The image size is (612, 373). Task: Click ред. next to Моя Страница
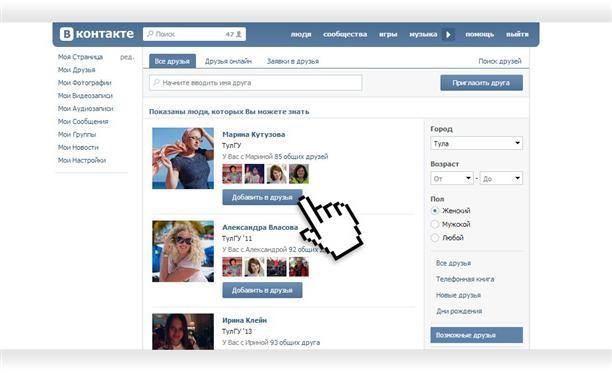(x=126, y=57)
